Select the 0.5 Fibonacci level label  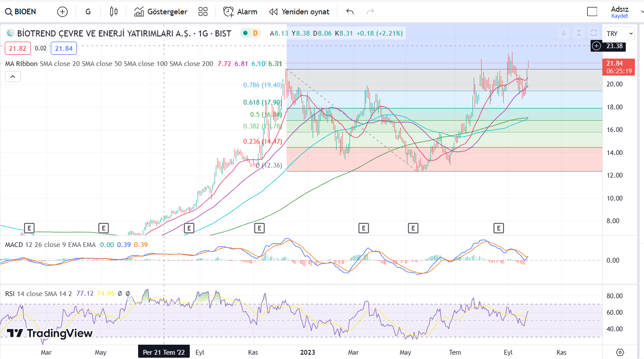point(266,115)
